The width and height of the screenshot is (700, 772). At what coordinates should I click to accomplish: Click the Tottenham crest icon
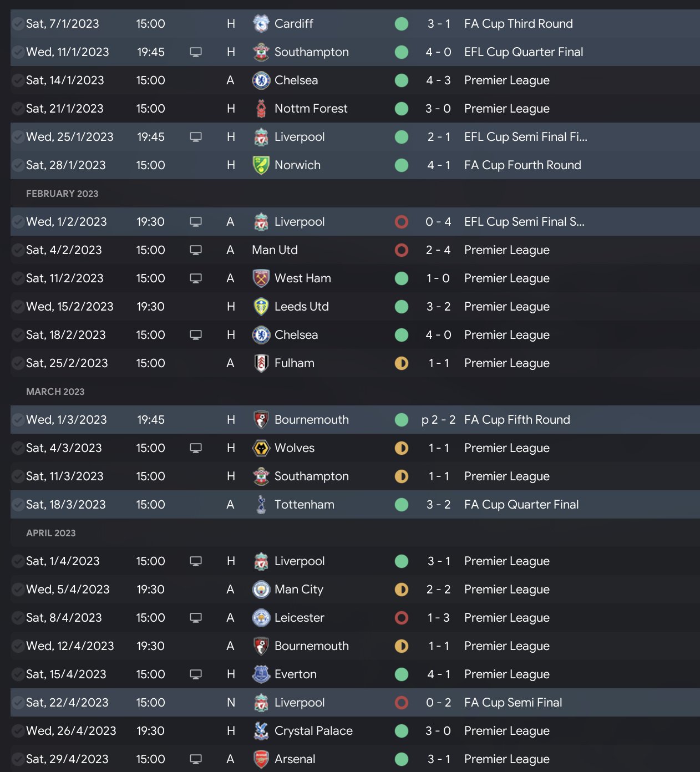tap(261, 505)
